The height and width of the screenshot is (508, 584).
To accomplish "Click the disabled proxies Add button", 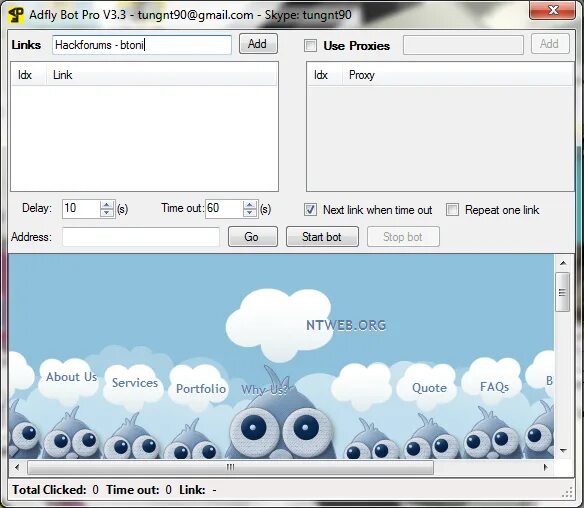I will 550,44.
